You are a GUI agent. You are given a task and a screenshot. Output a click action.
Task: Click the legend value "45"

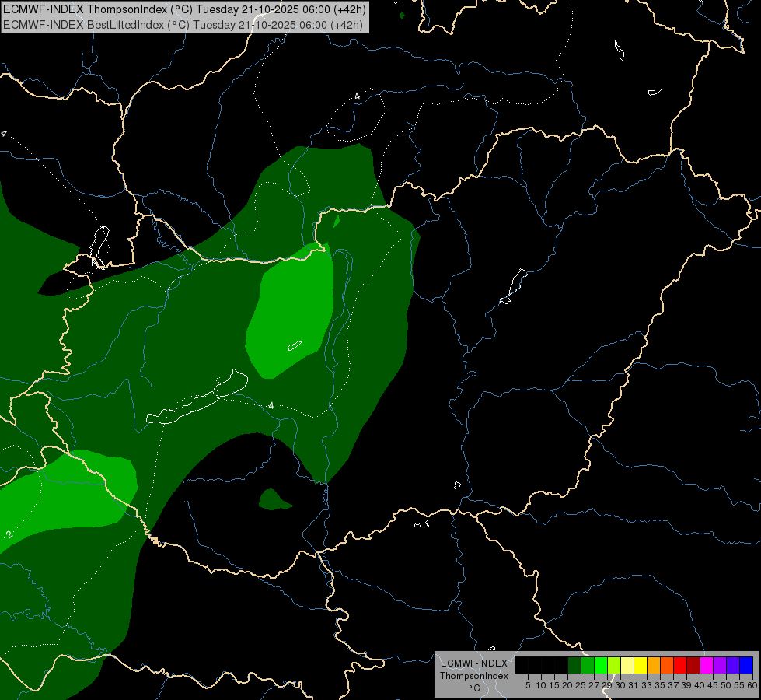(714, 685)
